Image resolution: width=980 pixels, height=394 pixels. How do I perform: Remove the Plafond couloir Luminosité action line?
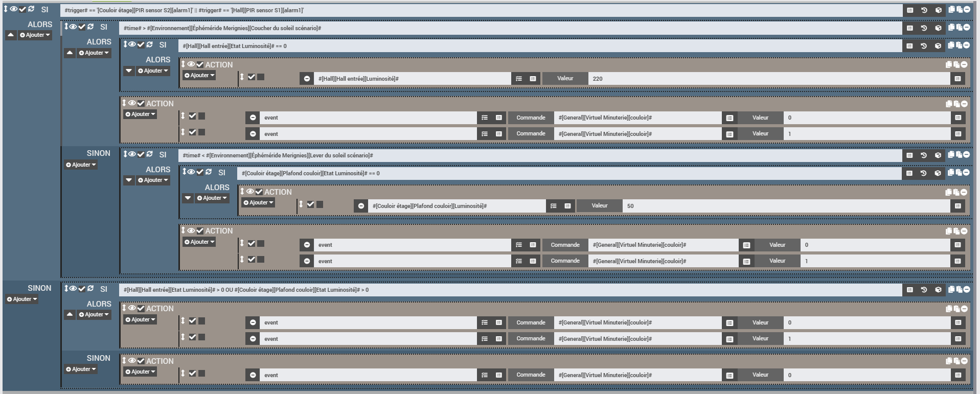point(361,206)
